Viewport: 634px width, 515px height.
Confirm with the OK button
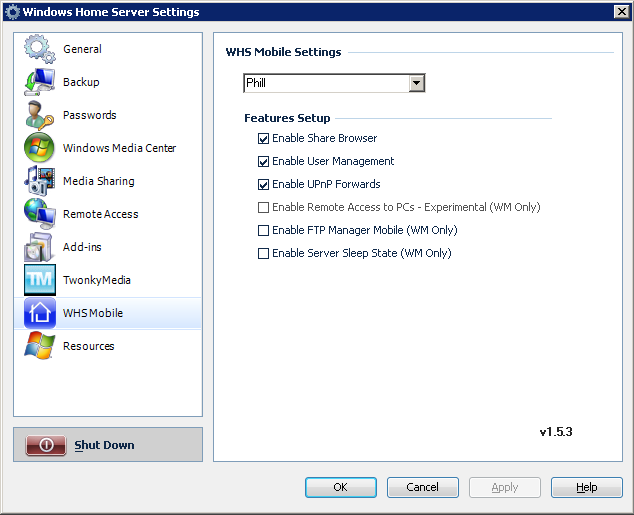(x=341, y=487)
